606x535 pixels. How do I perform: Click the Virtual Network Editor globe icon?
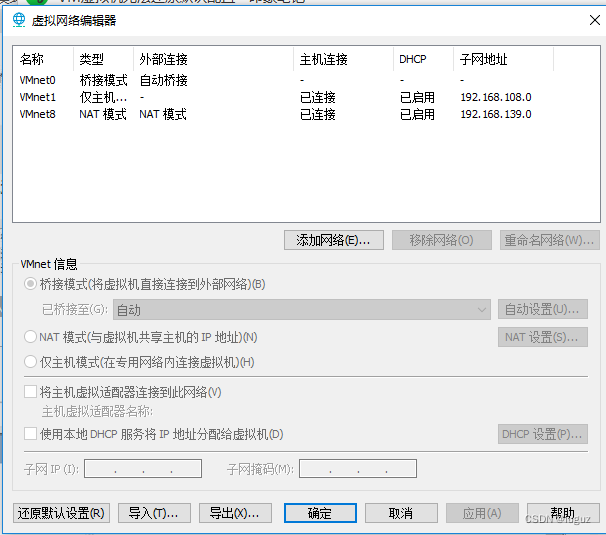(19, 20)
